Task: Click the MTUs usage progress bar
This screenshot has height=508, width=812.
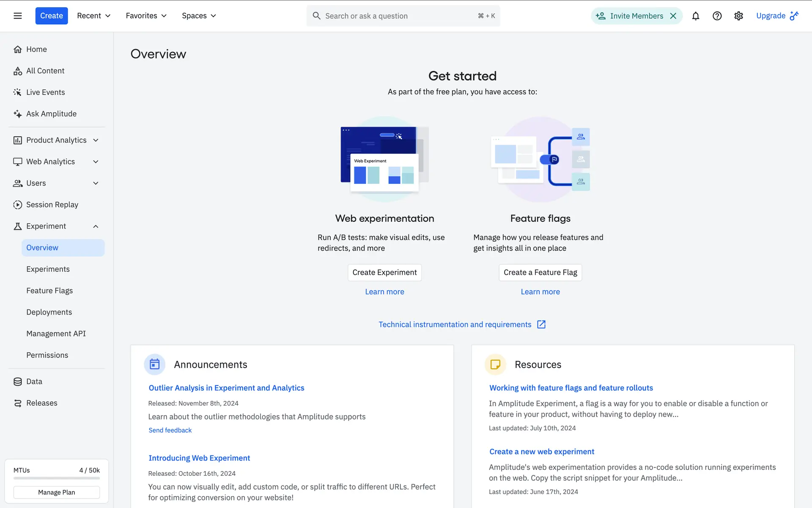Action: tap(56, 478)
